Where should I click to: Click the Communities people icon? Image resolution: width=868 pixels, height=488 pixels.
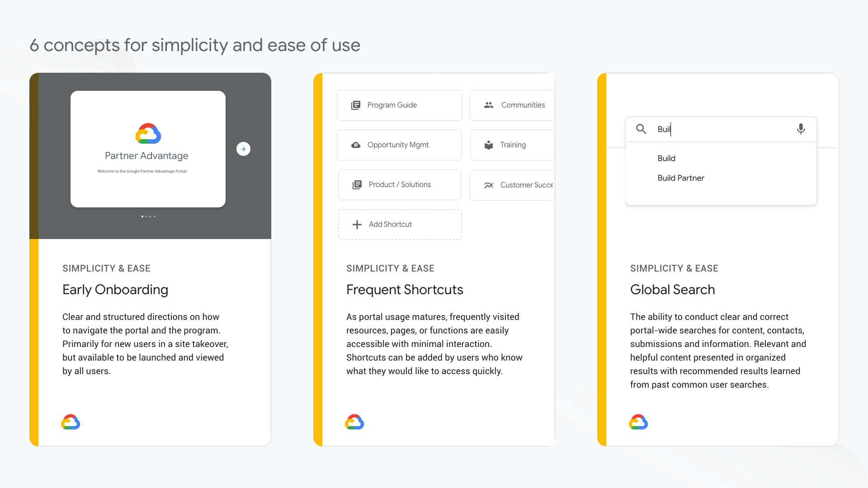click(489, 105)
